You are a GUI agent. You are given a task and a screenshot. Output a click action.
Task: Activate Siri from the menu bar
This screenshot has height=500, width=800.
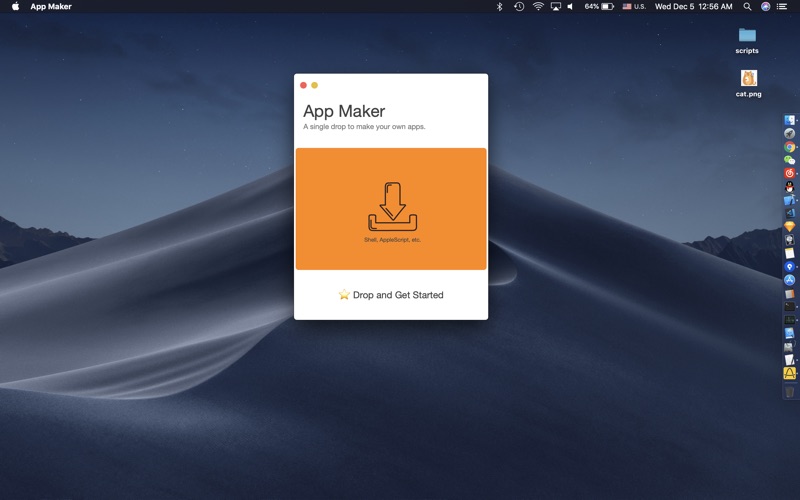(x=765, y=7)
